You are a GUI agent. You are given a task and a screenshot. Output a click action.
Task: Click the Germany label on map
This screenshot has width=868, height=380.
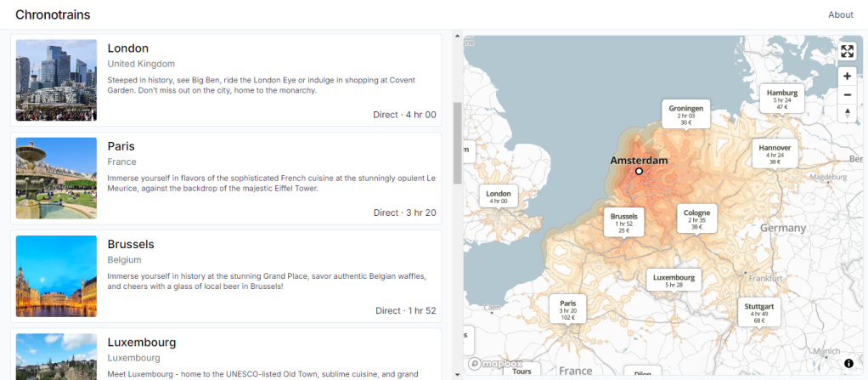[x=783, y=228]
